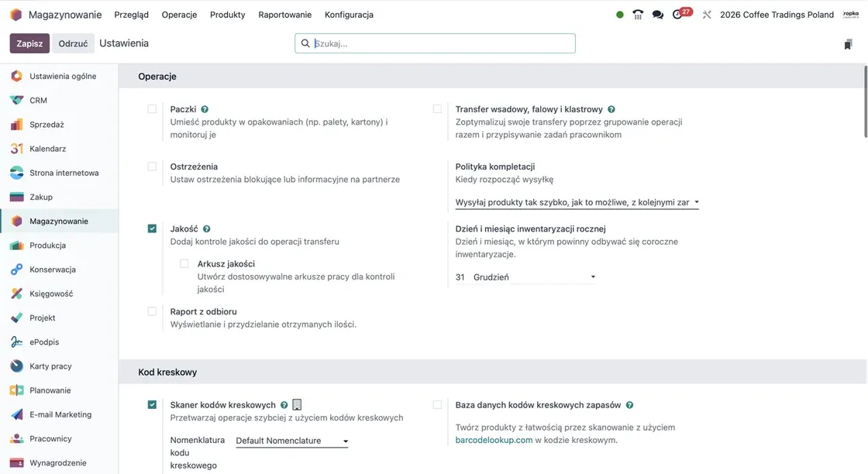Open the barcodelookup.com link
This screenshot has width=868, height=474.
click(494, 440)
